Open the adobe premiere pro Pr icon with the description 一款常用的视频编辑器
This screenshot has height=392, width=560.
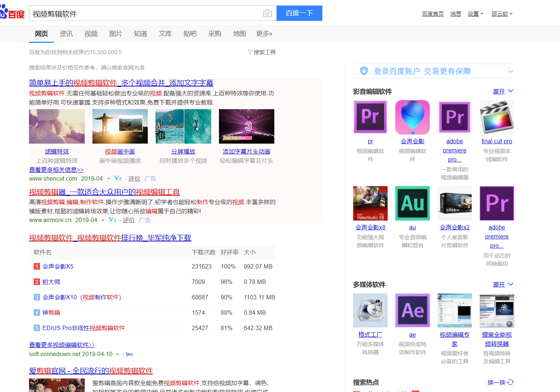(454, 117)
